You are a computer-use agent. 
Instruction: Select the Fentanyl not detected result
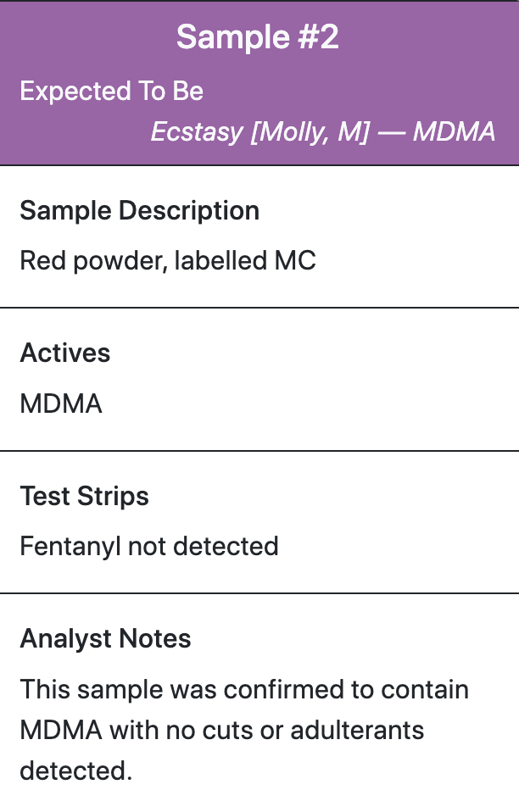[x=148, y=547]
